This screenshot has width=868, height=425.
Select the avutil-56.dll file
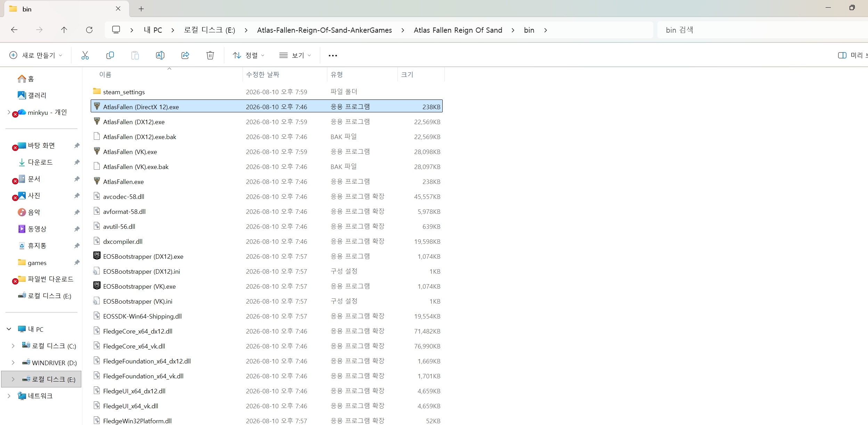click(267, 226)
